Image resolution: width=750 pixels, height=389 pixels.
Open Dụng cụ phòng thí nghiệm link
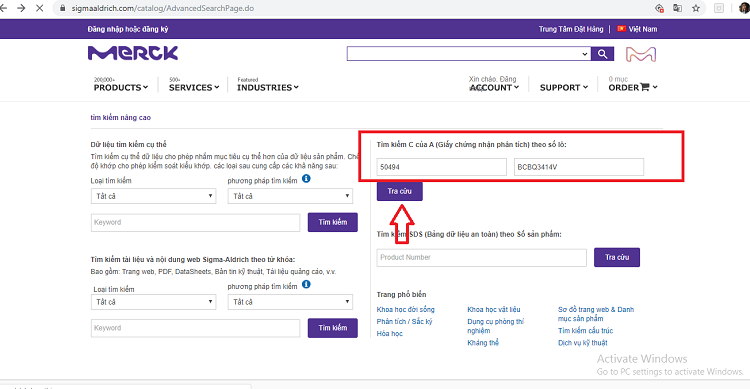coord(496,326)
